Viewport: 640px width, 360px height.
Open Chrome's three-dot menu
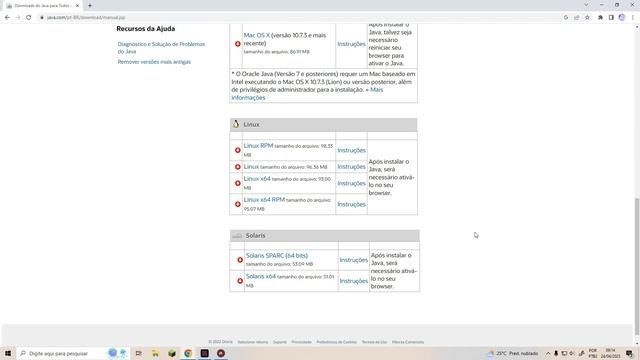pos(633,18)
